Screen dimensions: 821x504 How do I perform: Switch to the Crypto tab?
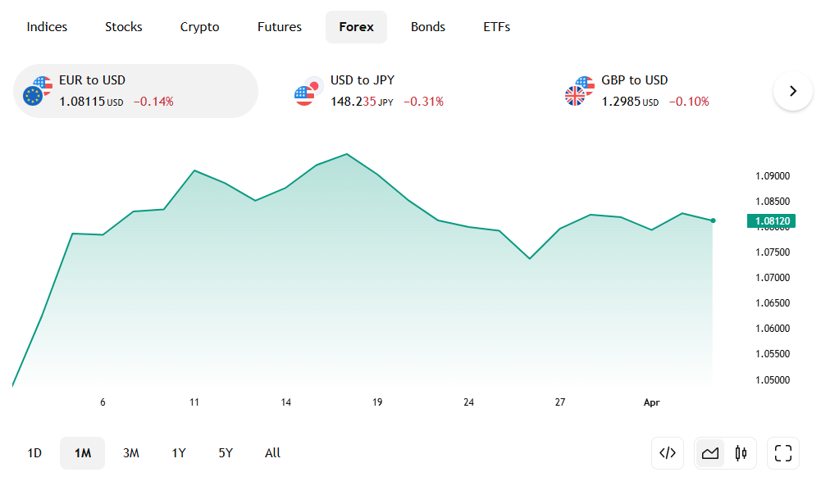click(x=200, y=27)
